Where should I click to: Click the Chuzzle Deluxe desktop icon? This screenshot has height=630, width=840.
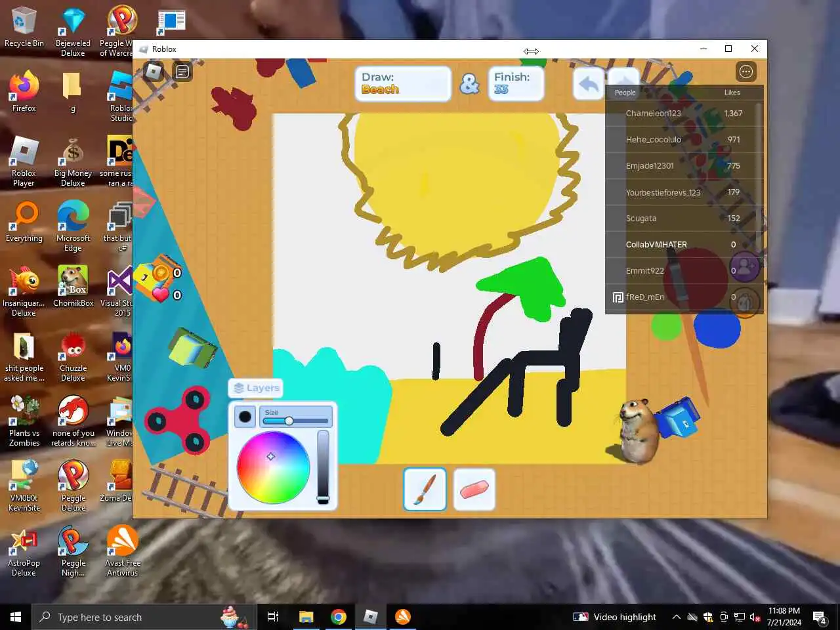[x=73, y=356]
